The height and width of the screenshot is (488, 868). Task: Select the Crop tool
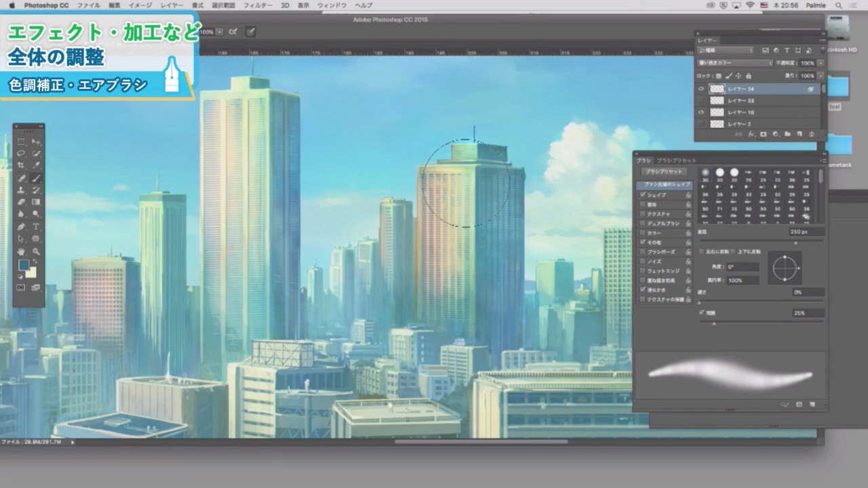coord(22,166)
